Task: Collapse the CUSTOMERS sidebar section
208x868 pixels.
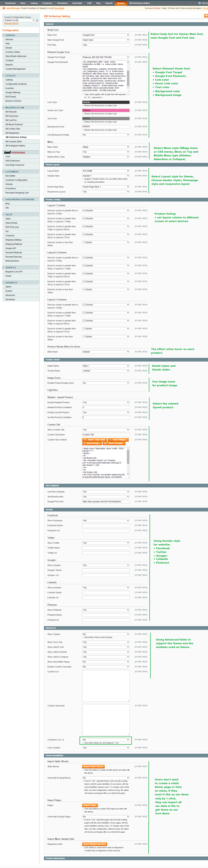Action: click(x=21, y=172)
